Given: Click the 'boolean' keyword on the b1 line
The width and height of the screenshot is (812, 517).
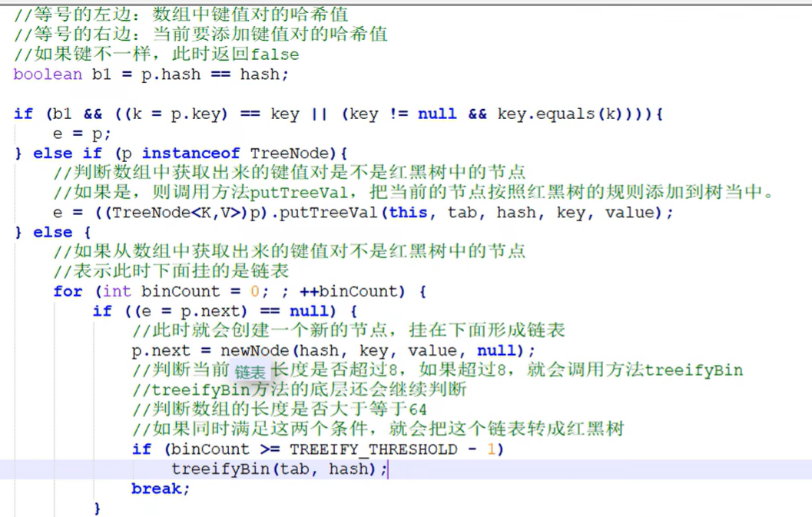Looking at the screenshot, I should 48,74.
